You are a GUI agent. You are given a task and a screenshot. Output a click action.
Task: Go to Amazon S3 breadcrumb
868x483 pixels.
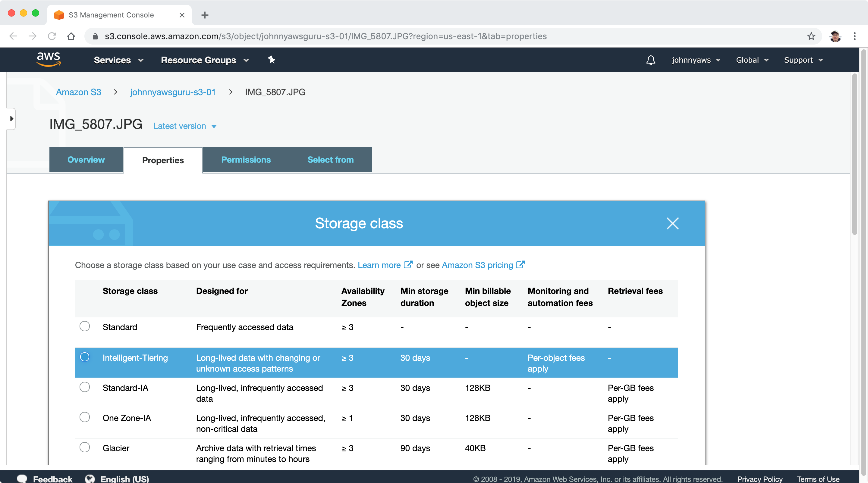pos(78,92)
